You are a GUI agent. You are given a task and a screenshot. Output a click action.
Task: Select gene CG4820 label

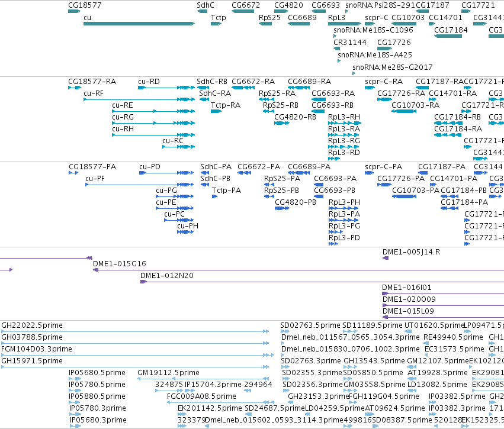point(288,5)
